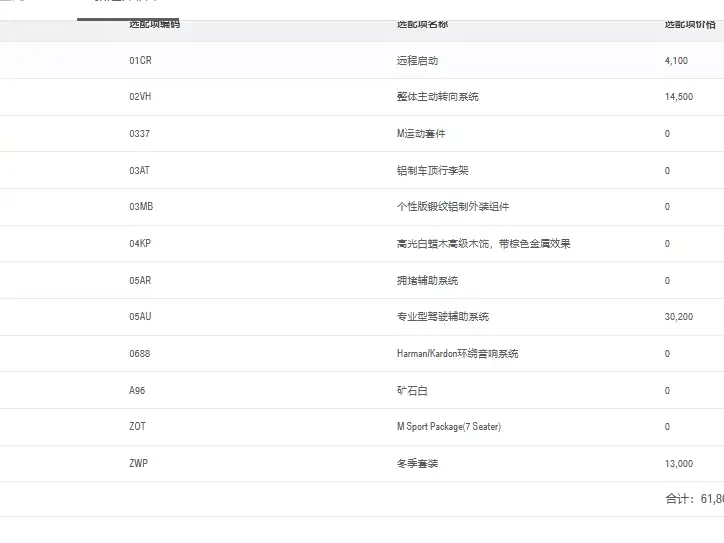This screenshot has width=724, height=543.
Task: Select the 05AR 拥堵辅助系统 row
Action: (362, 280)
